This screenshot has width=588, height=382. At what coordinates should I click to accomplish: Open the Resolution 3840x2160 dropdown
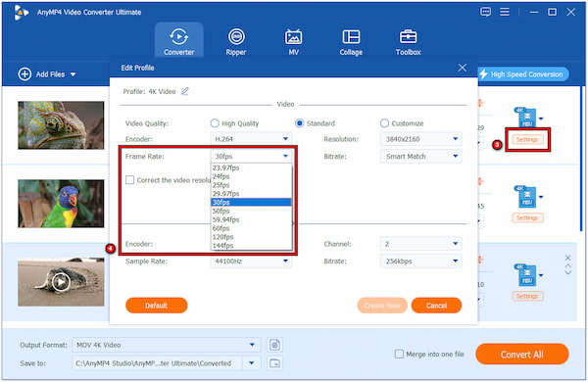pyautogui.click(x=420, y=139)
